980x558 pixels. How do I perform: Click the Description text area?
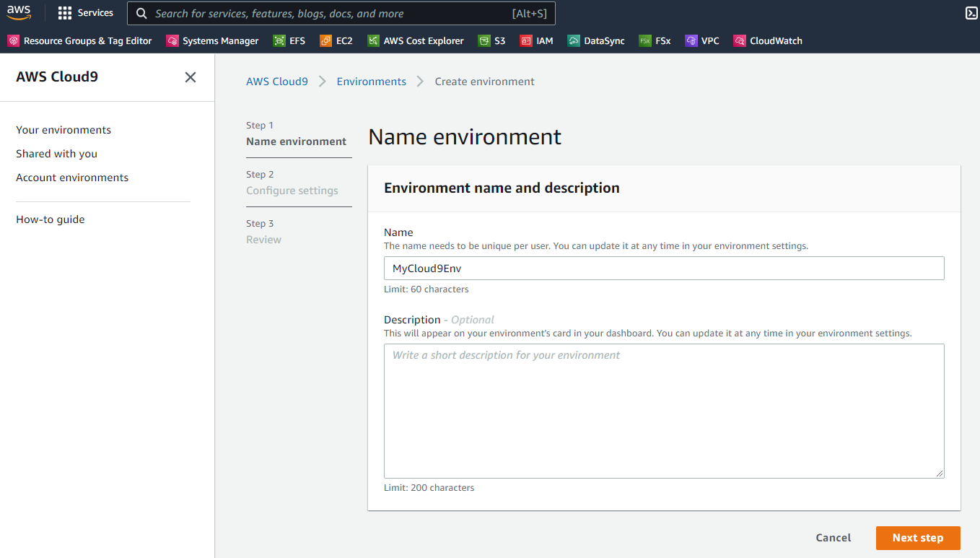[x=664, y=411]
